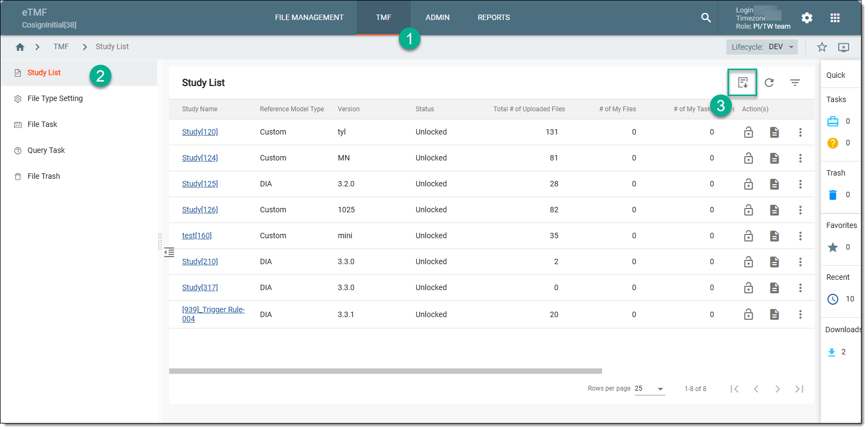Image resolution: width=868 pixels, height=430 pixels.
Task: Open the Lifecycle DEV dropdown
Action: point(762,47)
